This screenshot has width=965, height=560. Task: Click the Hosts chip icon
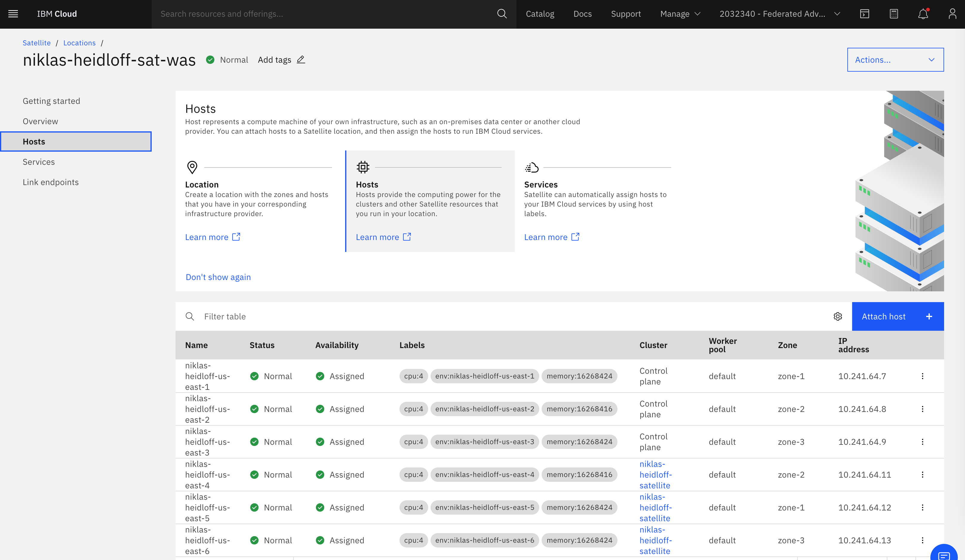coord(363,167)
